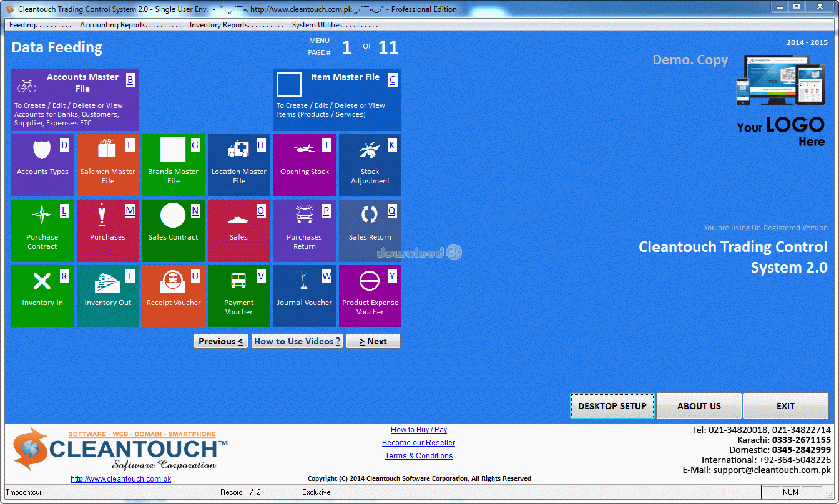Click the DESKTOP SETUP button
The height and width of the screenshot is (504, 839).
point(612,406)
